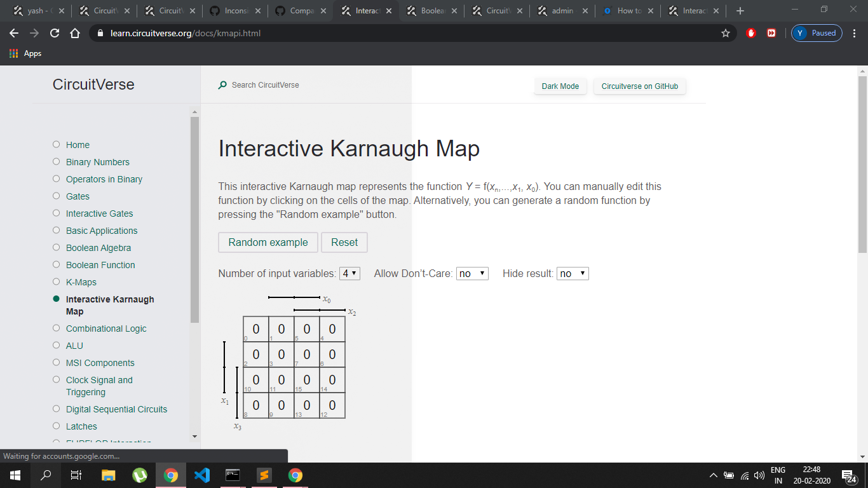Open a new browser tab
The image size is (868, 488).
tap(740, 11)
